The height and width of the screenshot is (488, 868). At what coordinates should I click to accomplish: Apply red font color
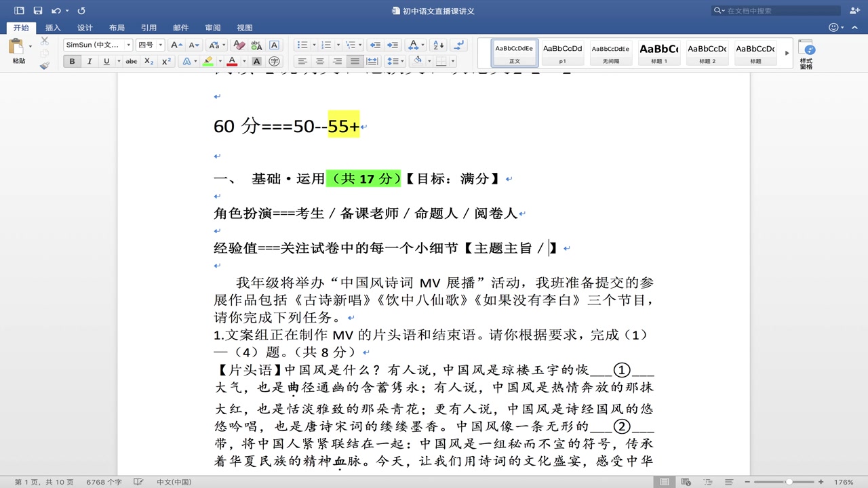232,61
